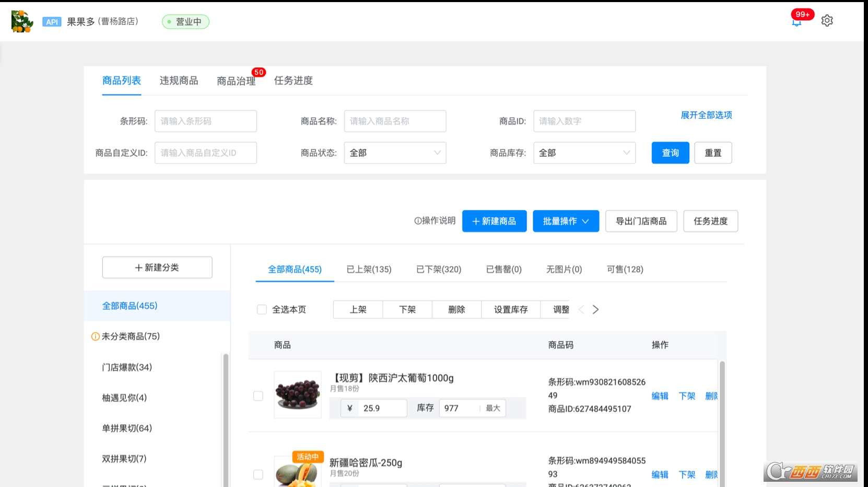Click the 展开全部选项 link
Image resolution: width=868 pixels, height=487 pixels.
point(706,115)
